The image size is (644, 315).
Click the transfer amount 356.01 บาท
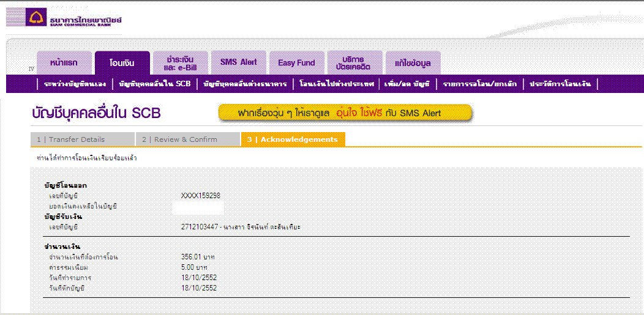pyautogui.click(x=198, y=257)
